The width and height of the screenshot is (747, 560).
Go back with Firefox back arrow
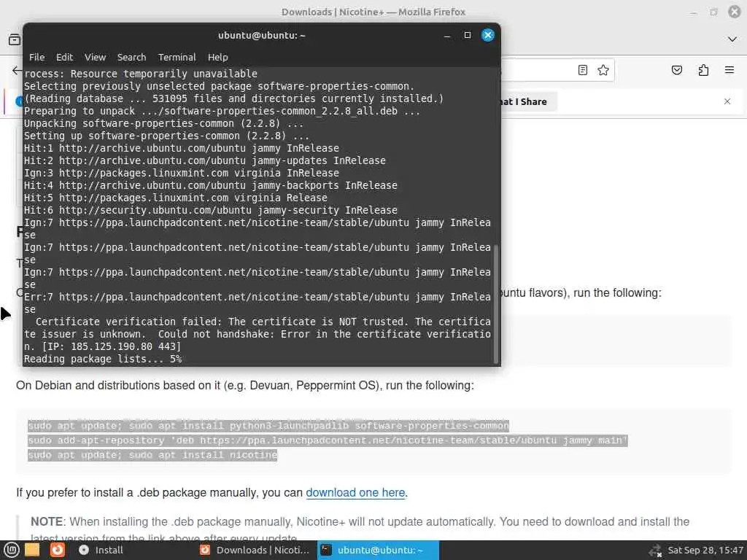click(18, 71)
